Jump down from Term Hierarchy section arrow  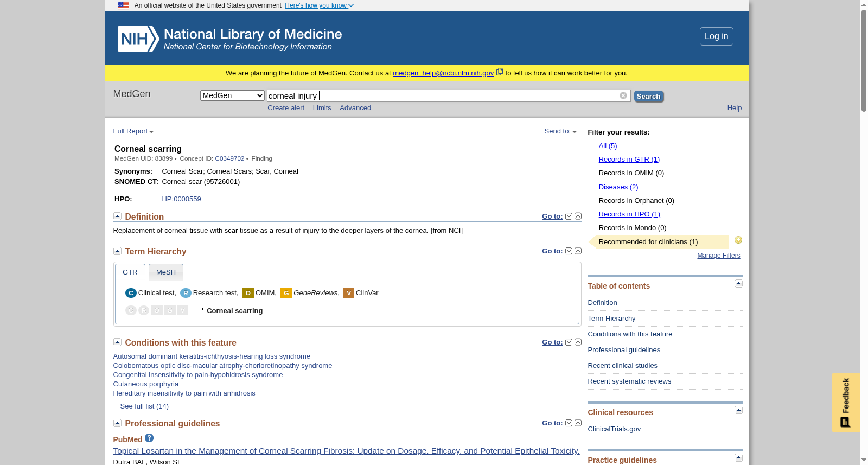569,251
